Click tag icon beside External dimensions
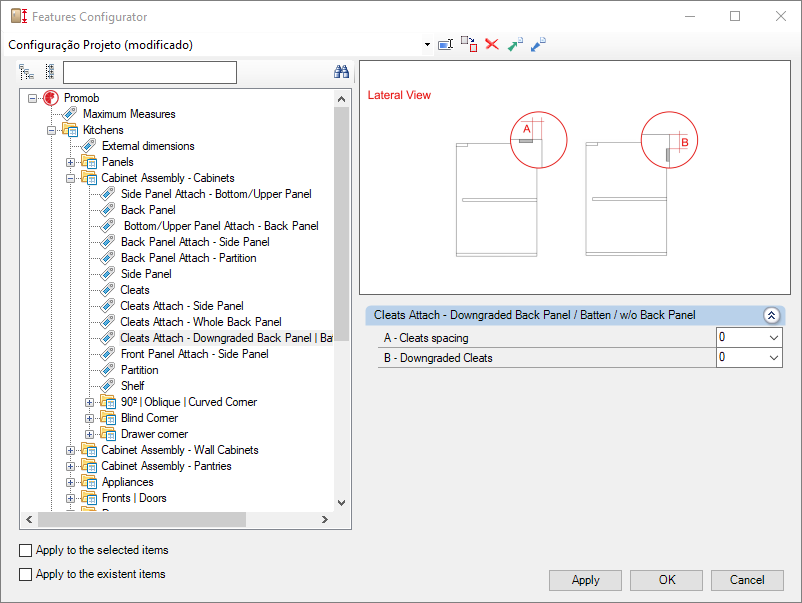Screen dimensions: 802x603 point(88,146)
